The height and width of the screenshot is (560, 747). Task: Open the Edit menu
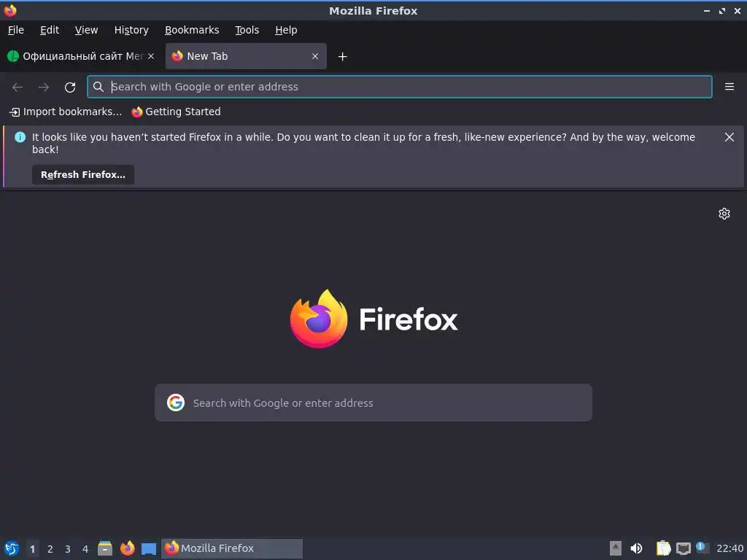click(x=50, y=30)
